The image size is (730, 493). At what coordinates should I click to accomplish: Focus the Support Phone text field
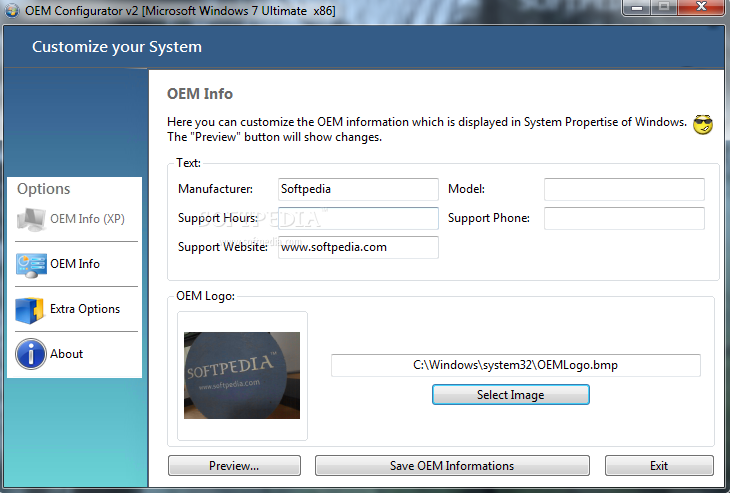click(x=624, y=218)
